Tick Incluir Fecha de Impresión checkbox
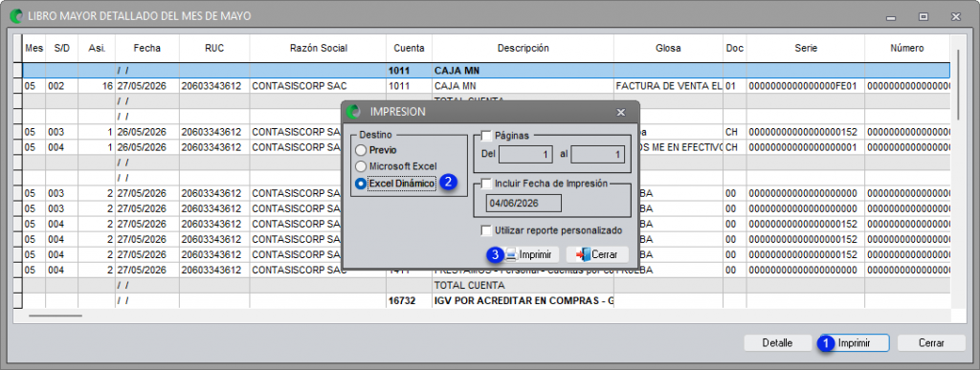Image resolution: width=980 pixels, height=370 pixels. click(x=486, y=184)
